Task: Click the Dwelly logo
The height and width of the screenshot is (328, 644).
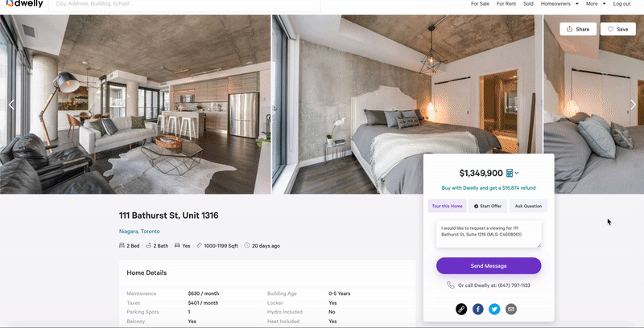Action: (x=25, y=4)
